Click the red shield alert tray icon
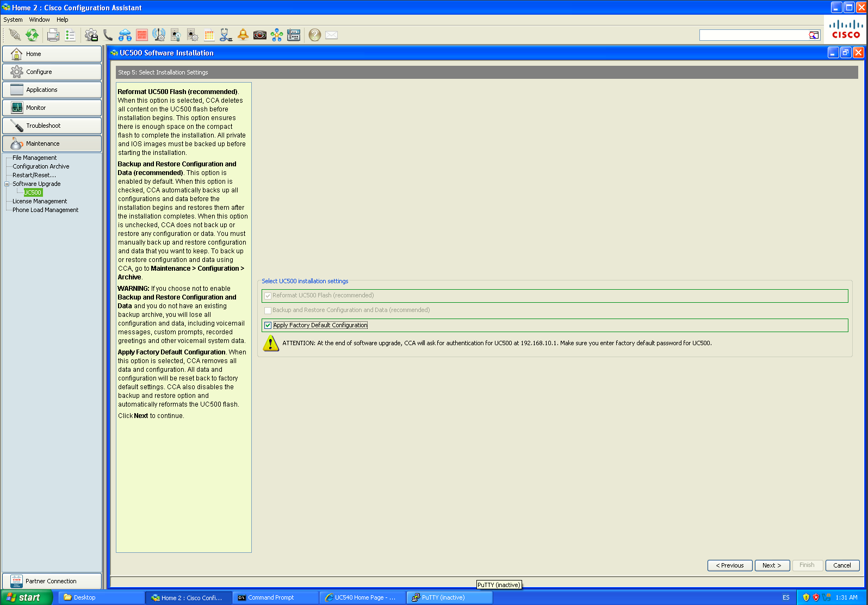This screenshot has height=605, width=868. pyautogui.click(x=816, y=597)
